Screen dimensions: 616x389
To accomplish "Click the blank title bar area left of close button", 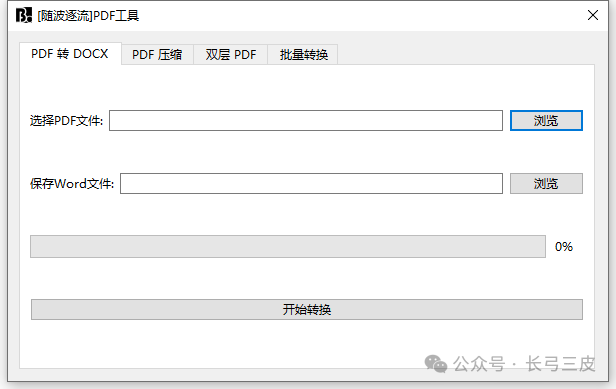I will coord(361,16).
